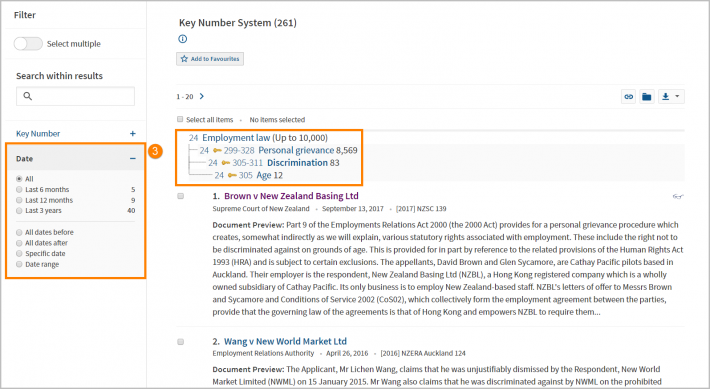Click the download icon in results toolbar
The height and width of the screenshot is (389, 710).
tap(665, 96)
